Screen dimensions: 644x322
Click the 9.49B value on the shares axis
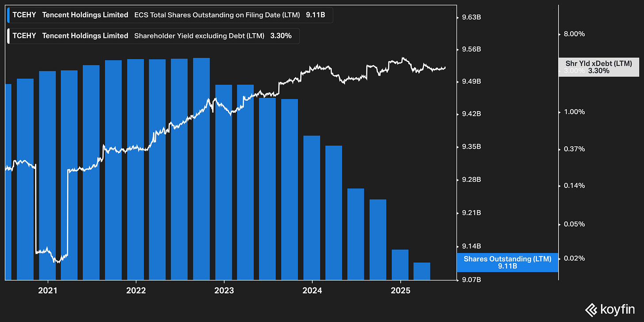point(471,82)
